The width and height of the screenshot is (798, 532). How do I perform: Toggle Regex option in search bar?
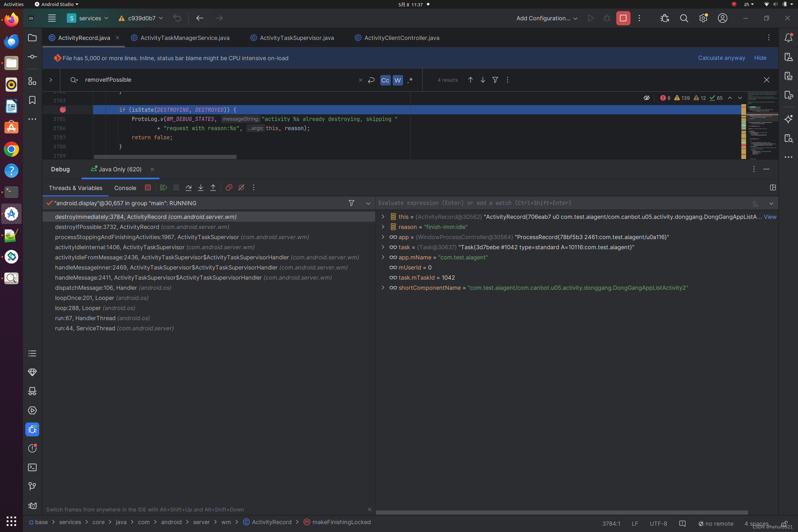point(410,80)
